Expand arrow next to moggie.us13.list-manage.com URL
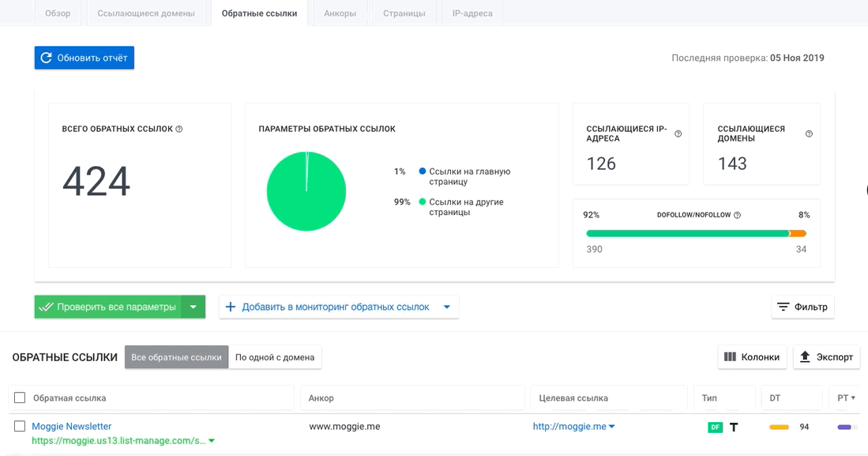868x456 pixels. (x=212, y=441)
